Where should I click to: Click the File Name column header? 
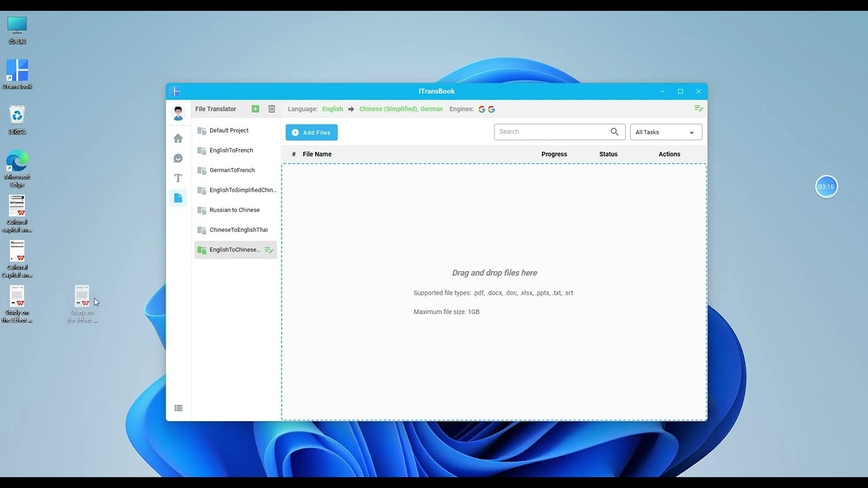(317, 155)
